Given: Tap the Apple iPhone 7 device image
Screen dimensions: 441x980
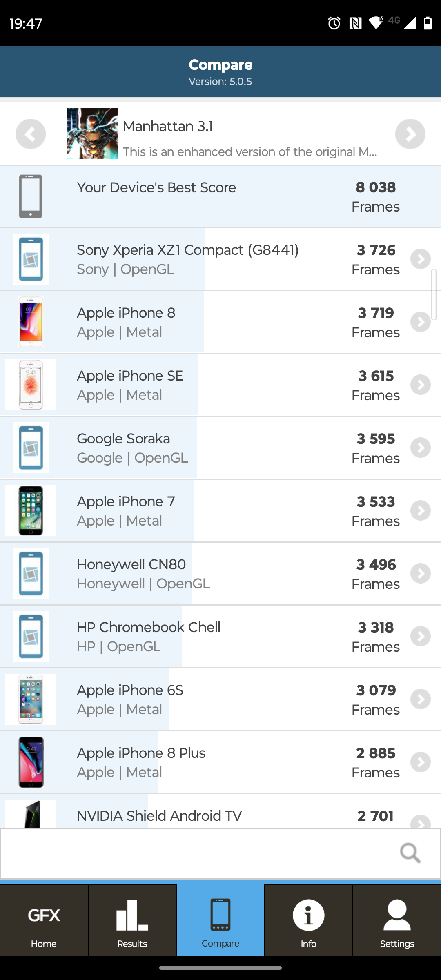Looking at the screenshot, I should tap(31, 510).
